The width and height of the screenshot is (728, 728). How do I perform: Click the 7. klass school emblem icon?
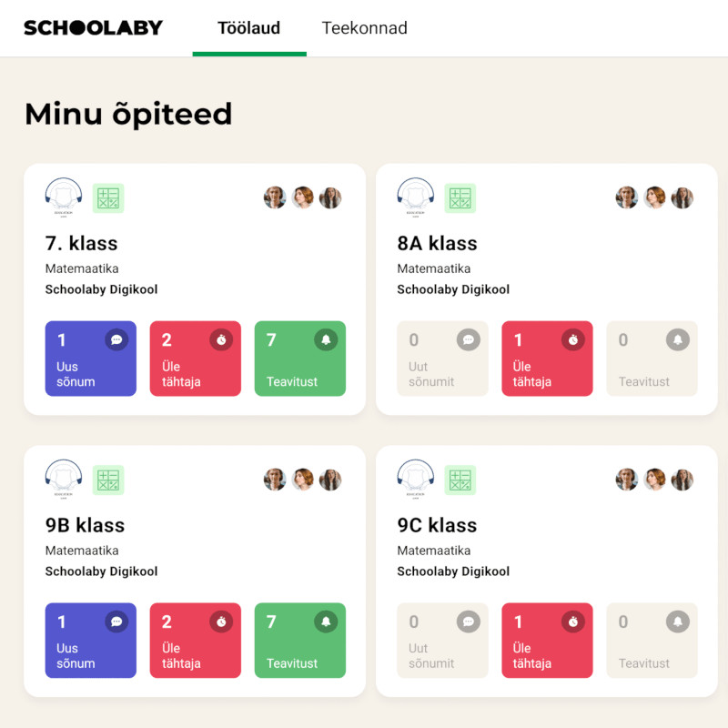click(x=64, y=197)
